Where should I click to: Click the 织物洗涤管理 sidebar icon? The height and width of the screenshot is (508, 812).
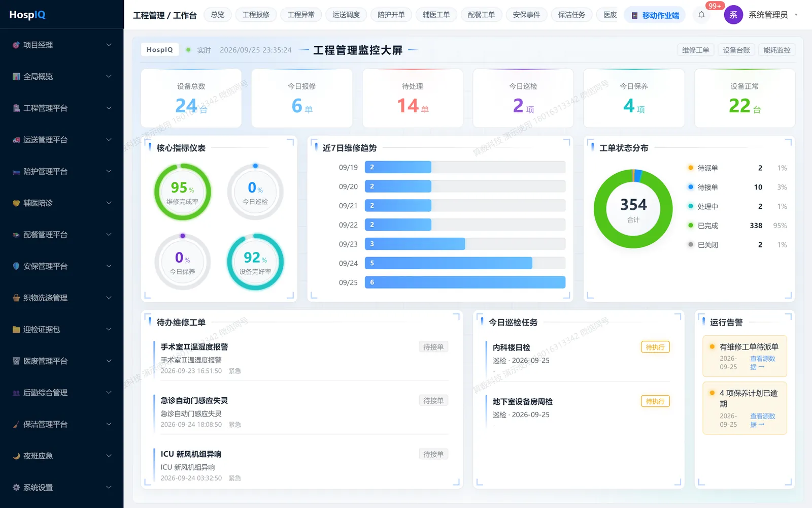pyautogui.click(x=16, y=298)
